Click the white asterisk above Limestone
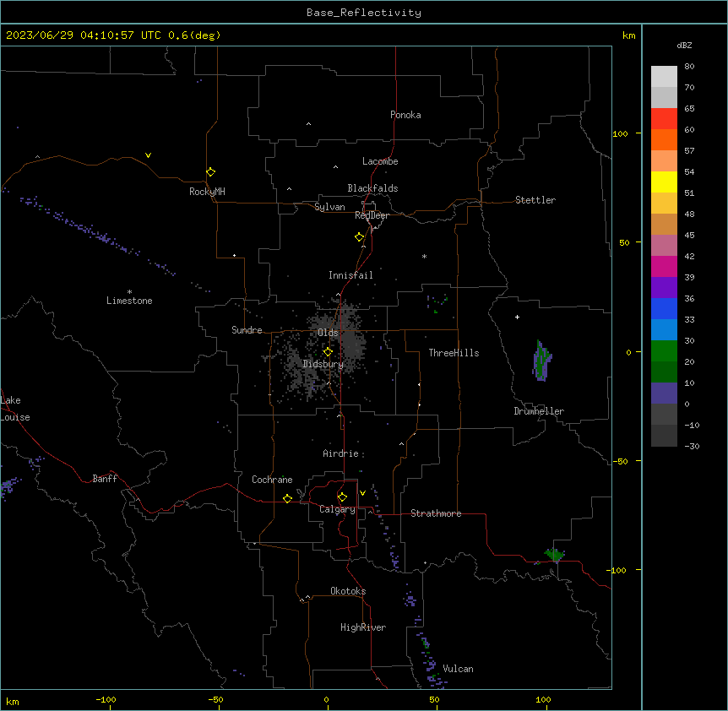This screenshot has width=728, height=711. [x=129, y=292]
